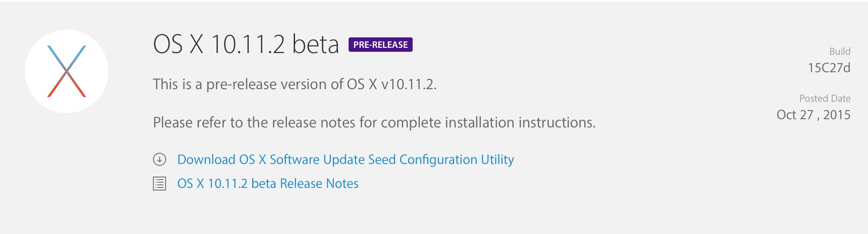This screenshot has height=234, width=868.
Task: Click the red lower half of X logo
Action: (67, 84)
